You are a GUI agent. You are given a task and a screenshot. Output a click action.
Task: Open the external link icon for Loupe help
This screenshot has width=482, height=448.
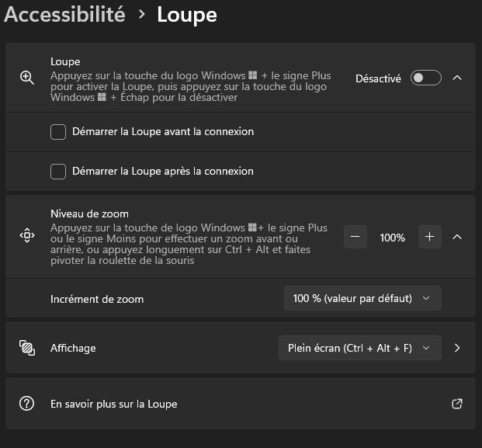[x=457, y=404]
